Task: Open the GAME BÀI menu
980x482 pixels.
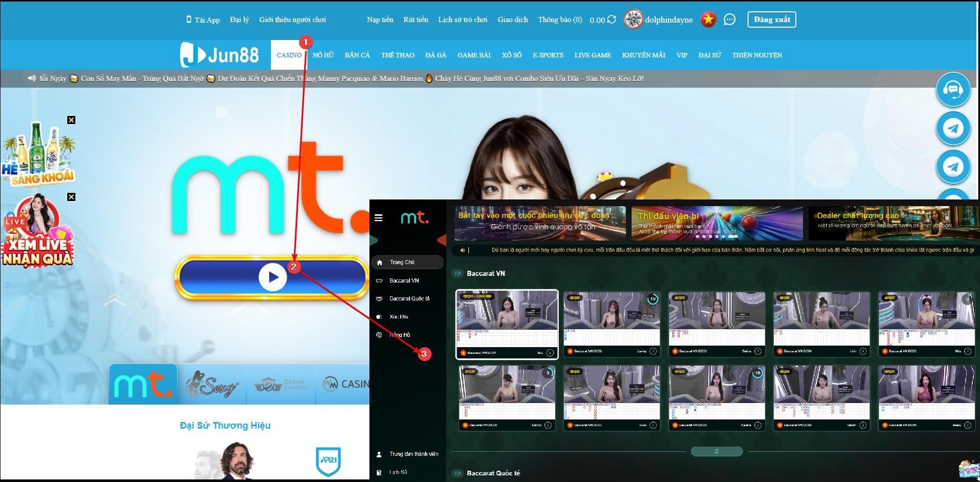Action: click(x=474, y=55)
